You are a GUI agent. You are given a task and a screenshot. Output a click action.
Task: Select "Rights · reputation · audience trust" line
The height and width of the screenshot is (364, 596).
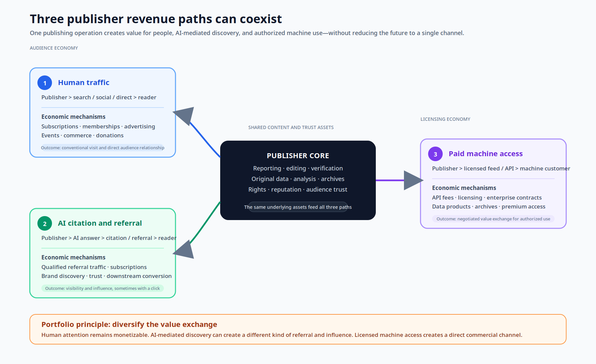click(298, 190)
